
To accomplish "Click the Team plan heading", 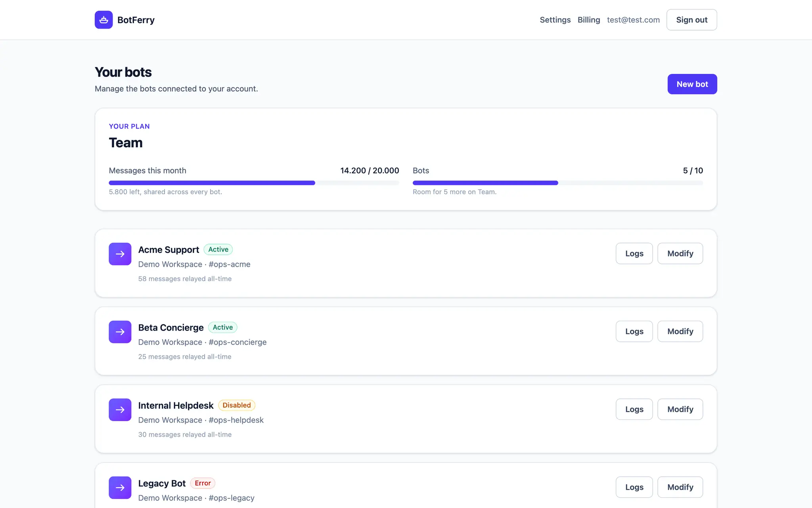I will pyautogui.click(x=126, y=143).
